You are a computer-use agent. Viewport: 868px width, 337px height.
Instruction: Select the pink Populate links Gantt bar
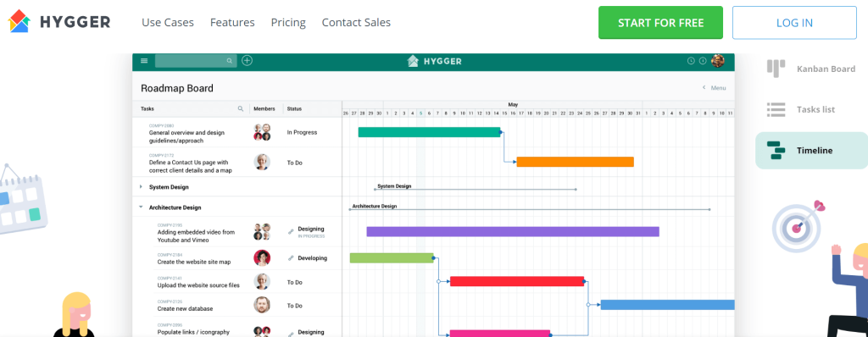tap(500, 334)
